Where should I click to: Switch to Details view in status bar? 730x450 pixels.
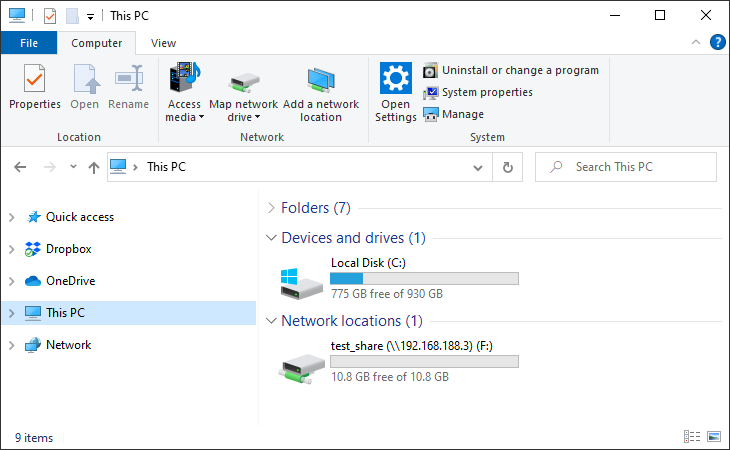point(692,437)
